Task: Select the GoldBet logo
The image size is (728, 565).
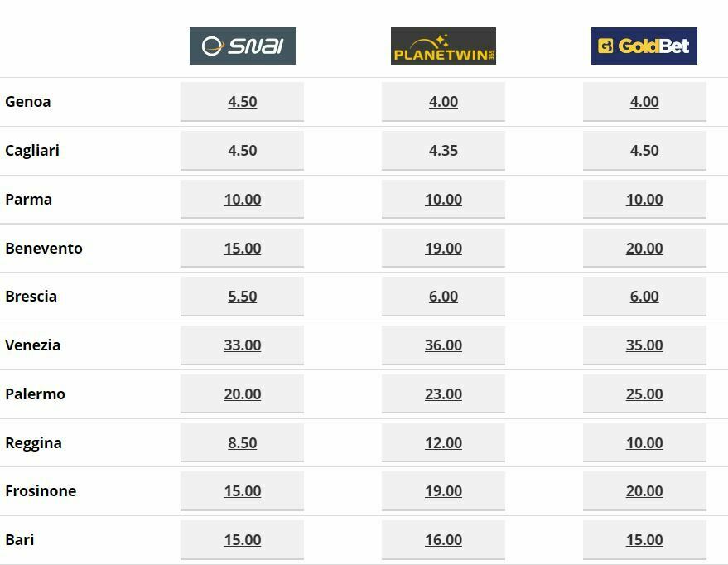Action: [644, 46]
